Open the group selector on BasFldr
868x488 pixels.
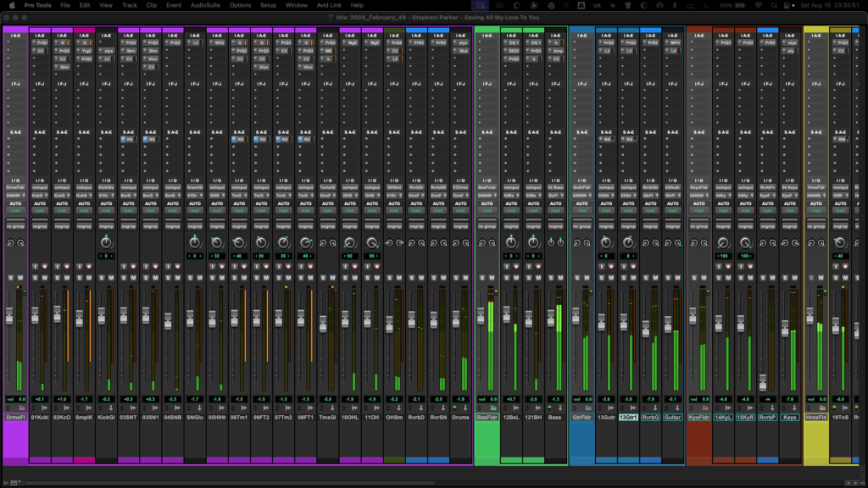tap(487, 226)
